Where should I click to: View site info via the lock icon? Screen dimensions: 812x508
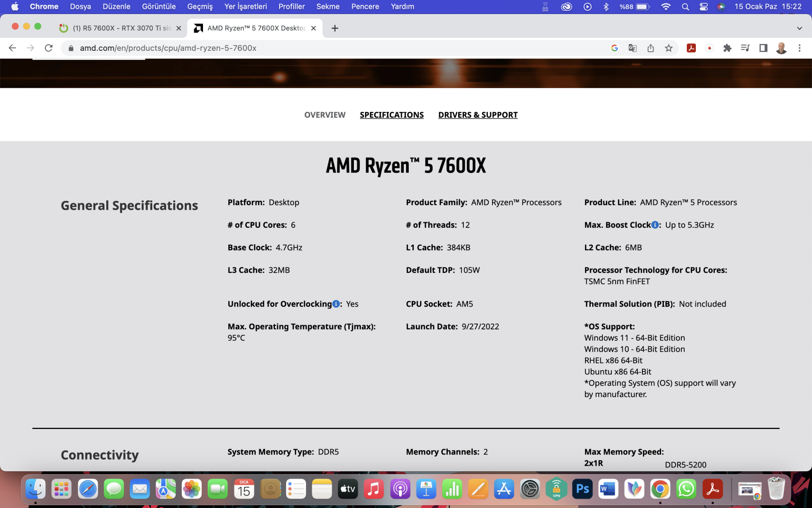71,48
